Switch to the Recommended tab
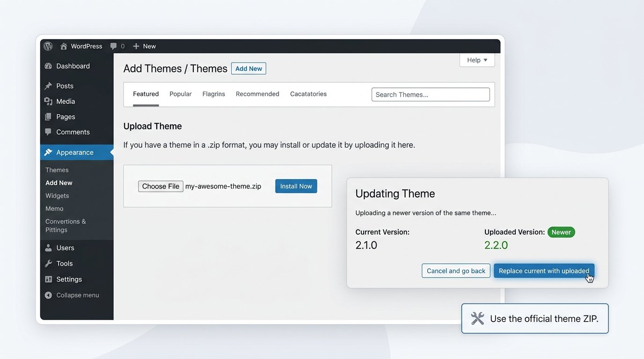The image size is (644, 359). click(x=257, y=94)
